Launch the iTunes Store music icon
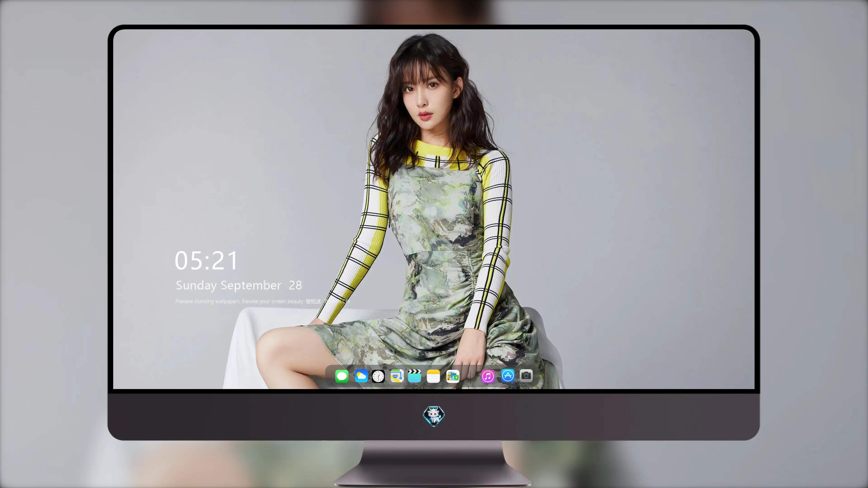The height and width of the screenshot is (488, 868). [488, 376]
